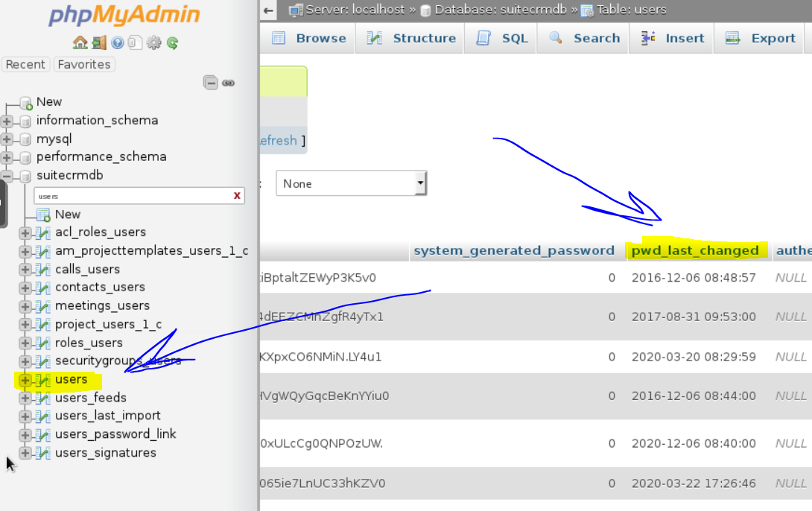The height and width of the screenshot is (511, 812).
Task: Expand the users_signatures table node
Action: [25, 453]
